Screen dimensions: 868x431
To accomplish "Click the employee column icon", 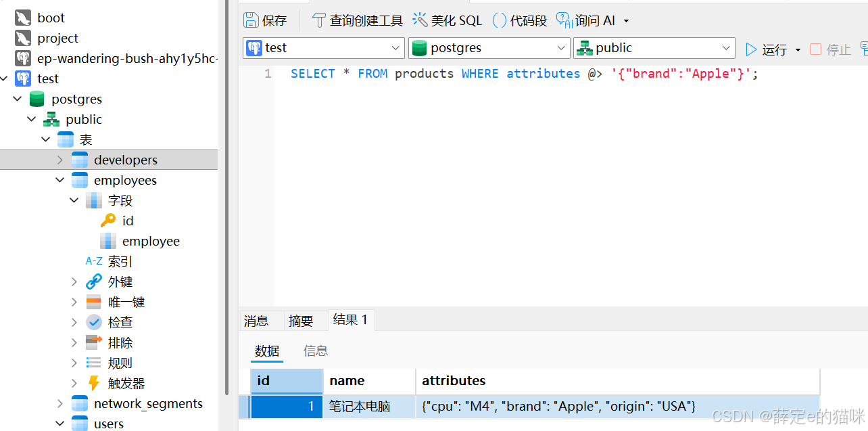I will click(108, 242).
